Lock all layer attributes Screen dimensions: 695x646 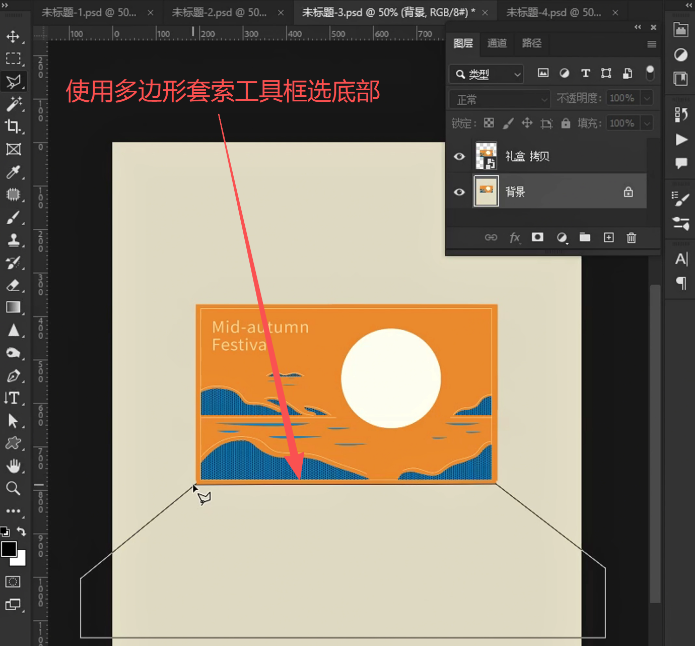coord(566,123)
